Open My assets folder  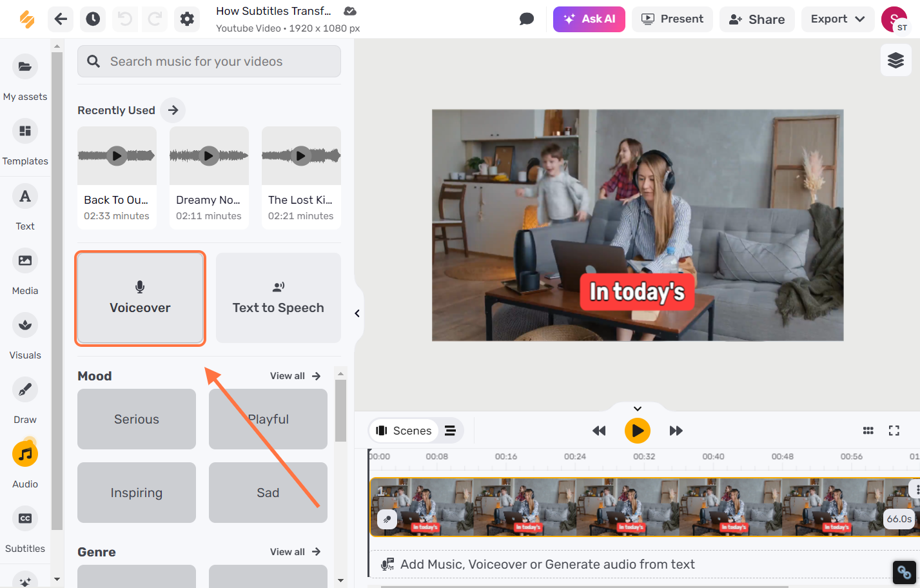25,77
